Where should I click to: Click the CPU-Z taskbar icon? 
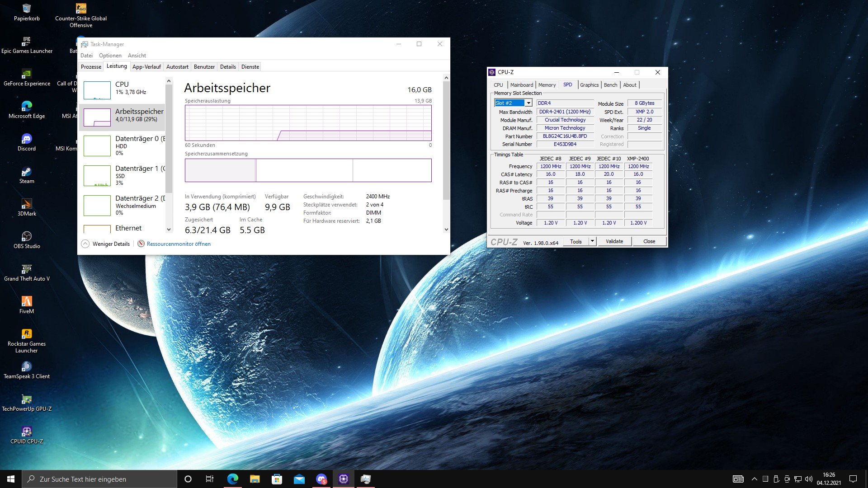pyautogui.click(x=344, y=479)
